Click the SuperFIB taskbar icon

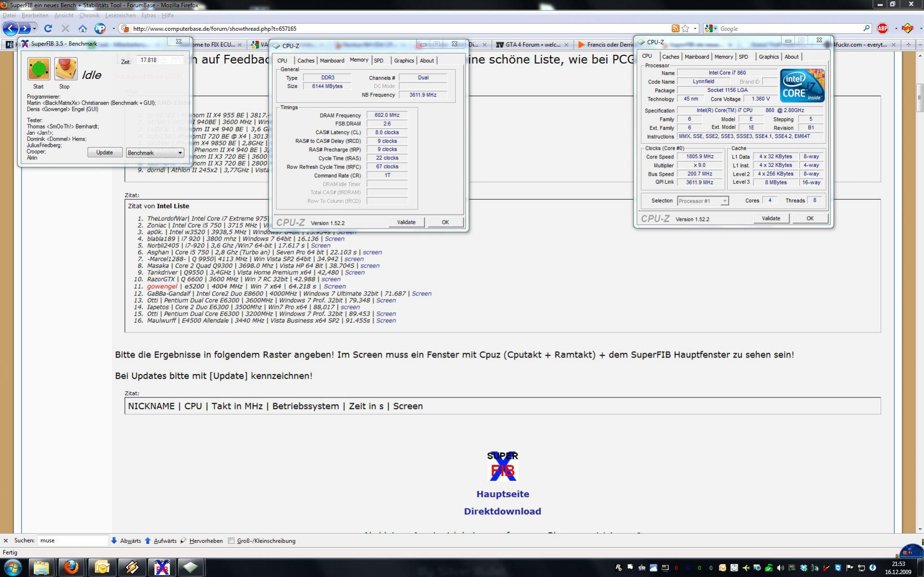pyautogui.click(x=162, y=567)
